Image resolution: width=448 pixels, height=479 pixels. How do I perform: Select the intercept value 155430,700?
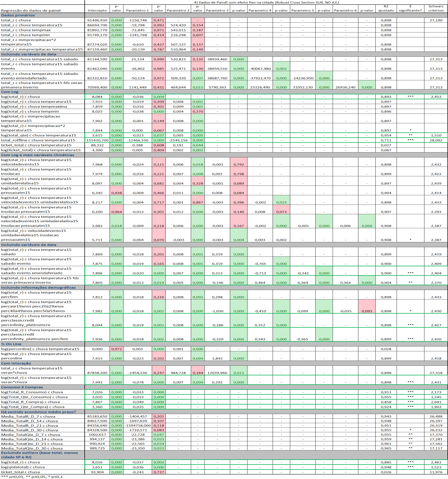[97, 140]
